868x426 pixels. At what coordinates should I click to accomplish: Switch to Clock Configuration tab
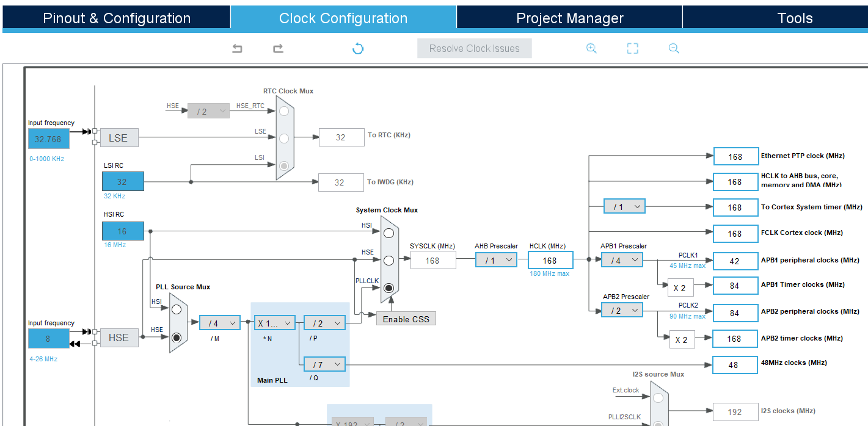[343, 18]
